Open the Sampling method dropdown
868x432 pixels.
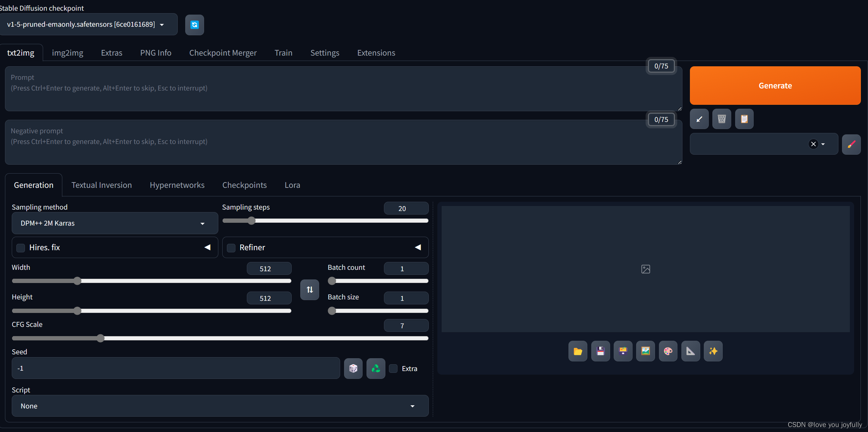tap(115, 223)
